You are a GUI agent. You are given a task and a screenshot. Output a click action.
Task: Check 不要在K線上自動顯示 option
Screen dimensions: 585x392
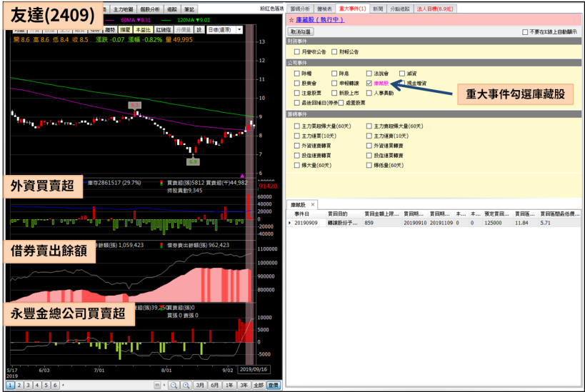point(525,32)
